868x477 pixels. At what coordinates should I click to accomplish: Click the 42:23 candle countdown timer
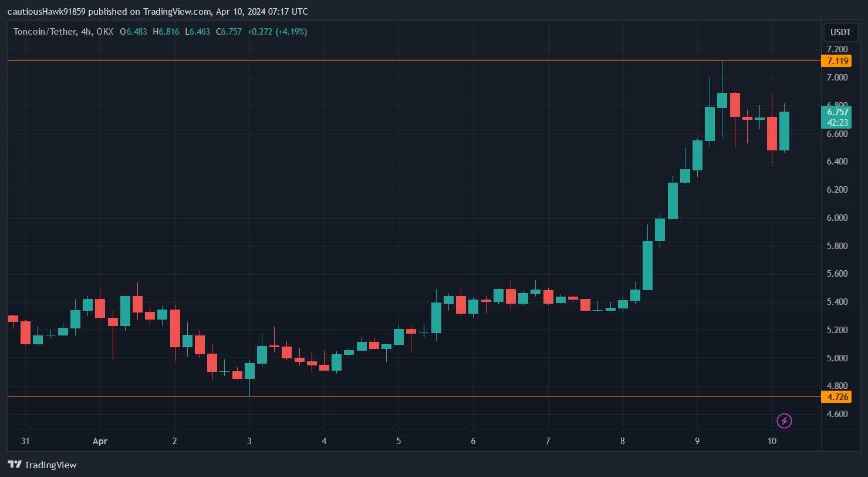pyautogui.click(x=836, y=123)
